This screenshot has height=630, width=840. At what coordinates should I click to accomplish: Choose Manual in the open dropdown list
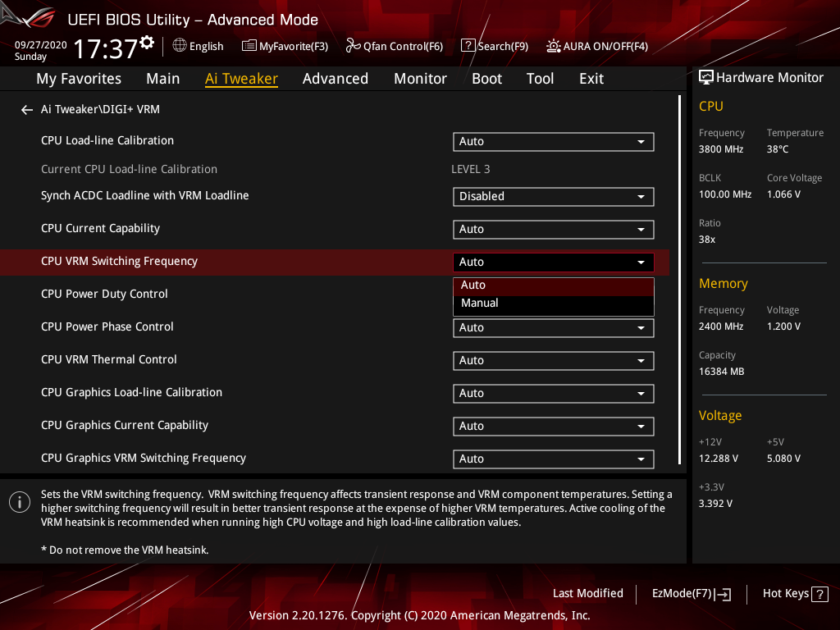click(554, 304)
